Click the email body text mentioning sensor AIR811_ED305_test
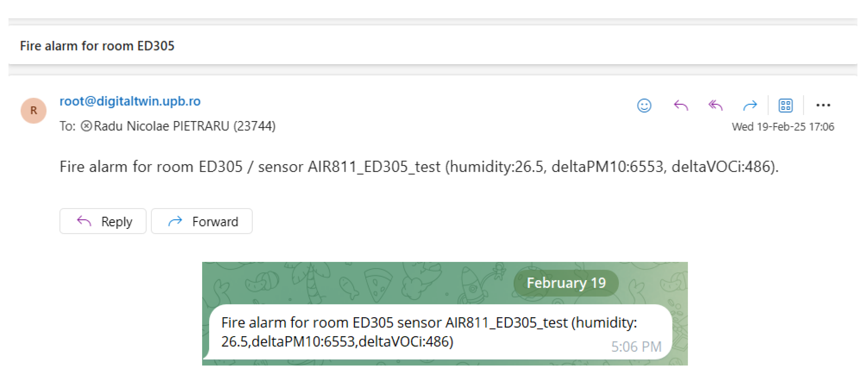Image resolution: width=868 pixels, height=375 pixels. tap(419, 167)
